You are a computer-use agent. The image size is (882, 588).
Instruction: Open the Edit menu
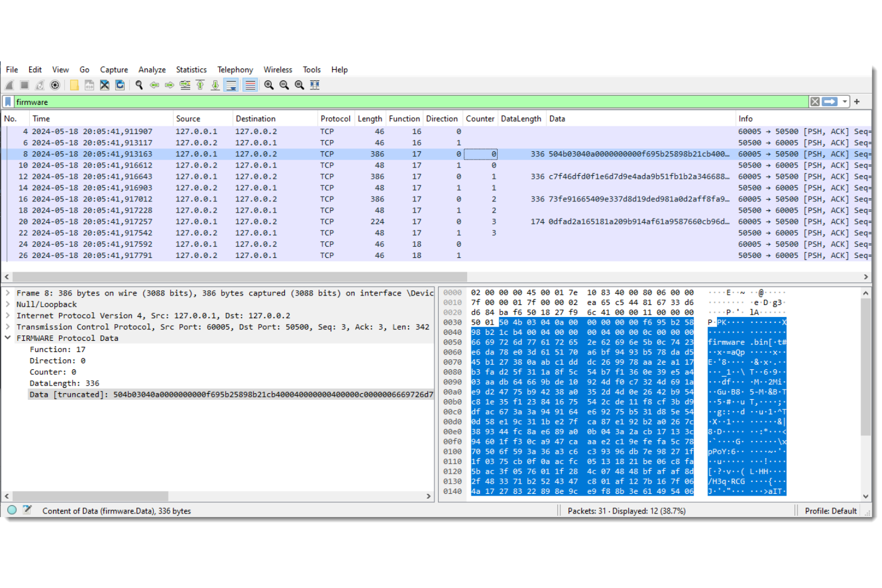(35, 70)
